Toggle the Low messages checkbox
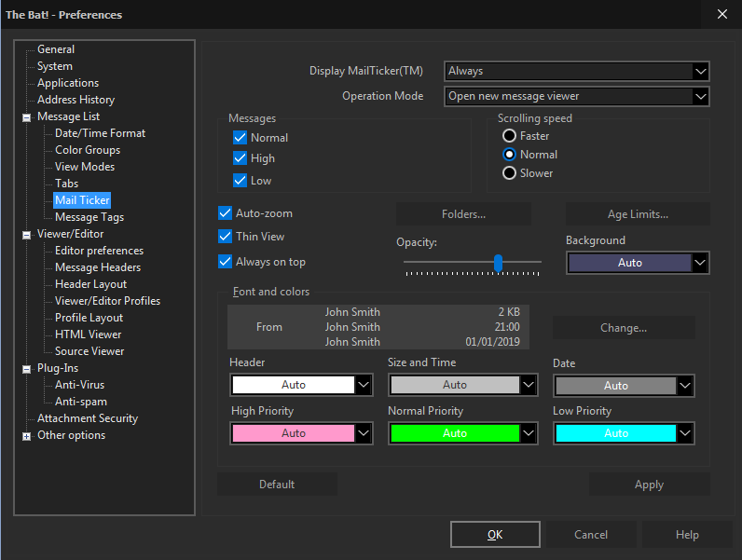742x560 pixels. click(240, 180)
